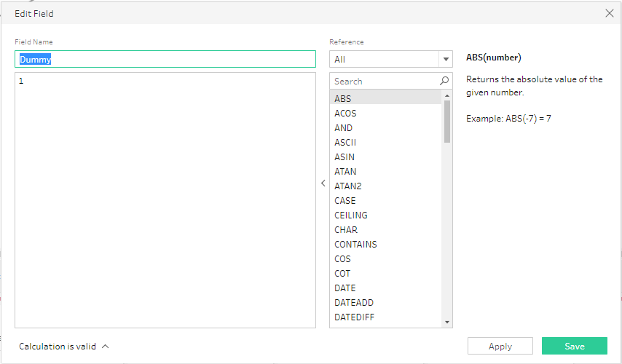This screenshot has width=622, height=364.
Task: Choose the CASE function entry
Action: (x=345, y=201)
